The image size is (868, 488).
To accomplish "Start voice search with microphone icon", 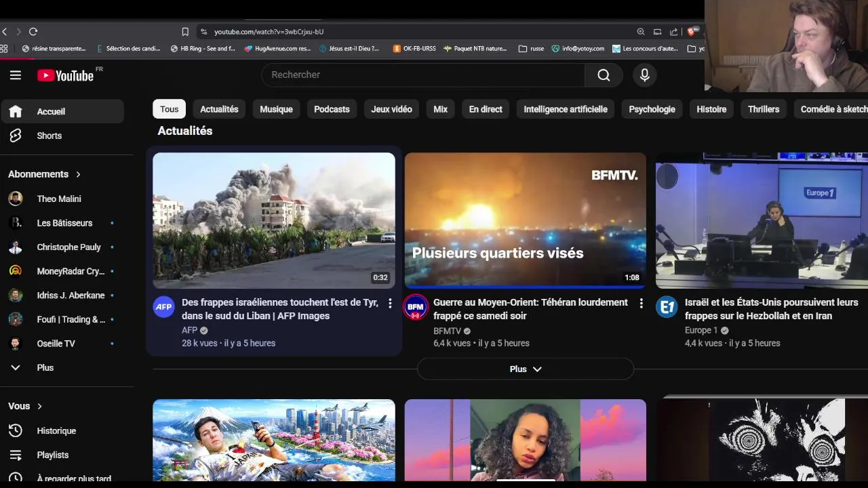I will [x=645, y=75].
